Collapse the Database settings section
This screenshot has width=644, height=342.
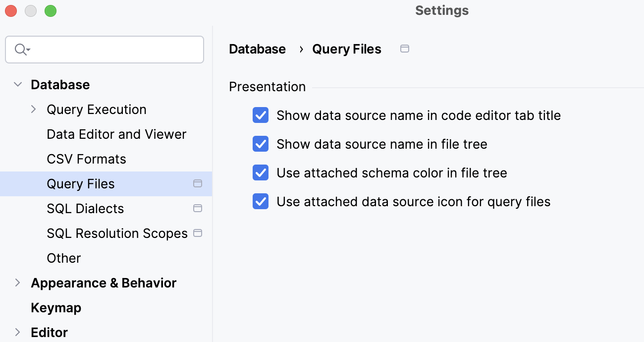18,84
